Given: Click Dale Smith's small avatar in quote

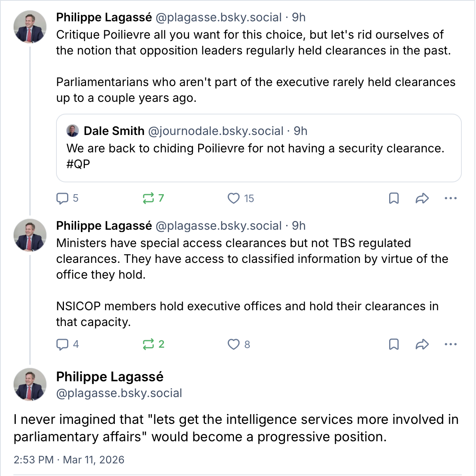Looking at the screenshot, I should (x=73, y=131).
